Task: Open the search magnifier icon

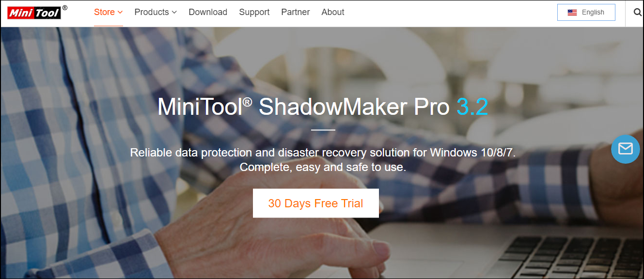Action: [x=637, y=12]
